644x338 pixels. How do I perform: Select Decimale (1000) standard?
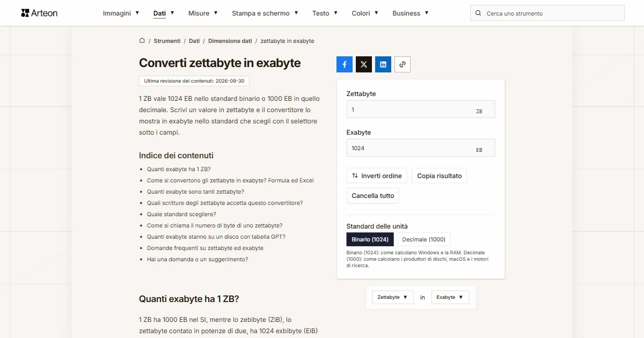pos(424,239)
